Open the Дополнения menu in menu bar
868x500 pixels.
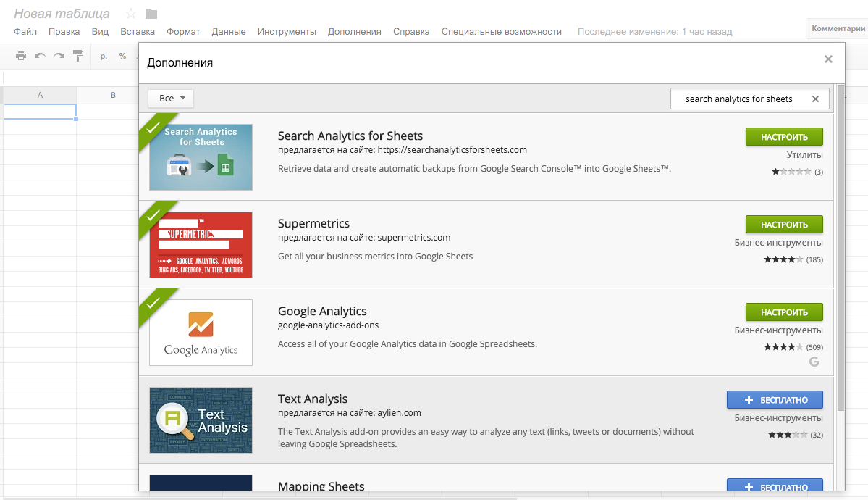pyautogui.click(x=354, y=32)
